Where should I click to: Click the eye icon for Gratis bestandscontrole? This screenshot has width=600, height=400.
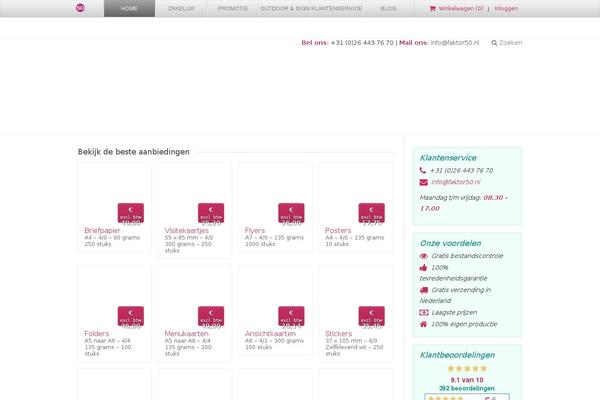point(424,256)
